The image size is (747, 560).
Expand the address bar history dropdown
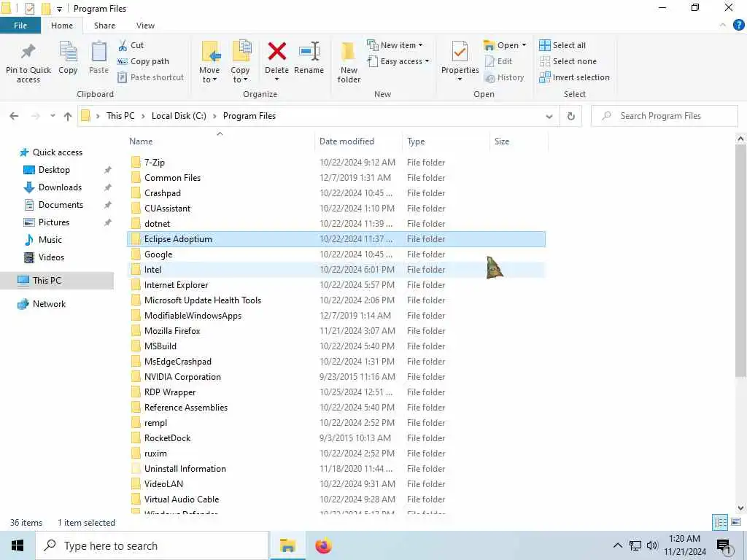[549, 116]
